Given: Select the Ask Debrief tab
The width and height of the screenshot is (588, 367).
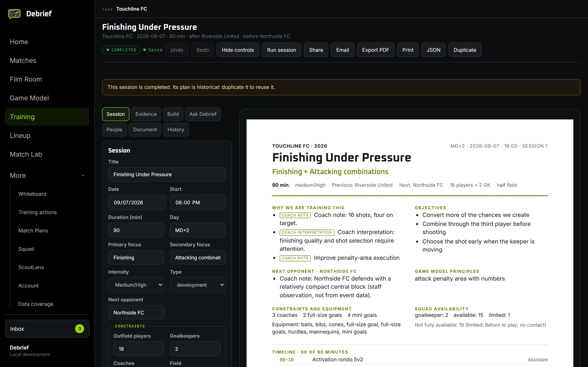Looking at the screenshot, I should click(x=203, y=114).
